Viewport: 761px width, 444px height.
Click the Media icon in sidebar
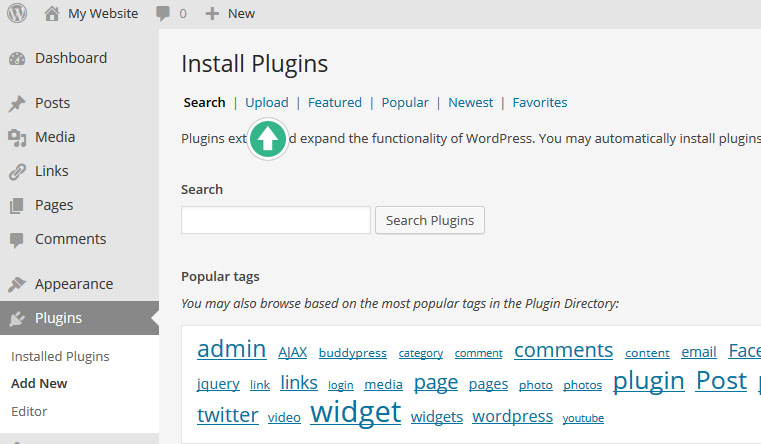17,138
